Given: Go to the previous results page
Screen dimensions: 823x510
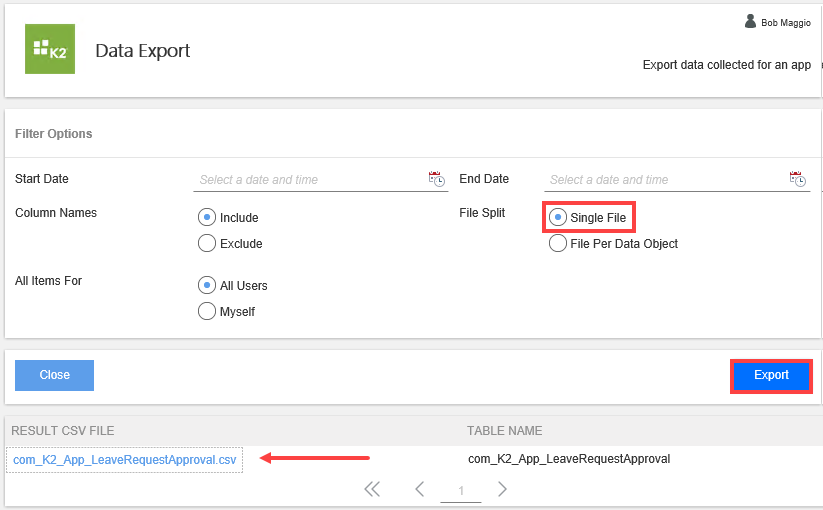Looking at the screenshot, I should click(420, 489).
